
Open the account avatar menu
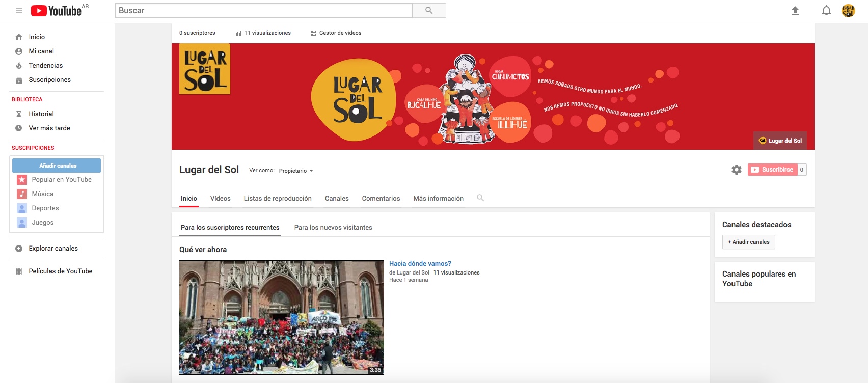[x=849, y=11]
